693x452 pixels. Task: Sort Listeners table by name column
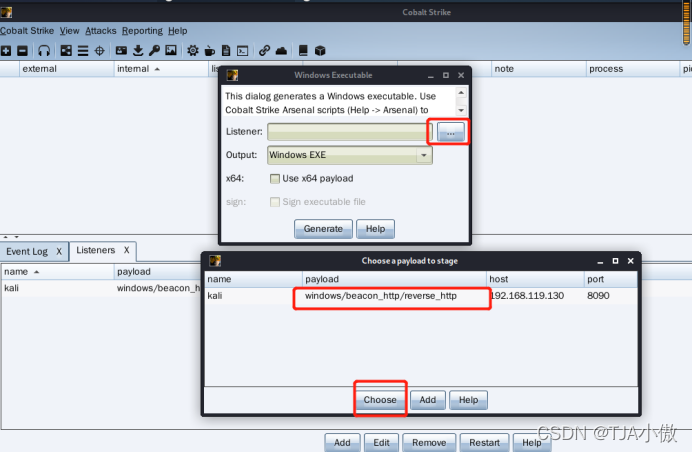tap(57, 272)
